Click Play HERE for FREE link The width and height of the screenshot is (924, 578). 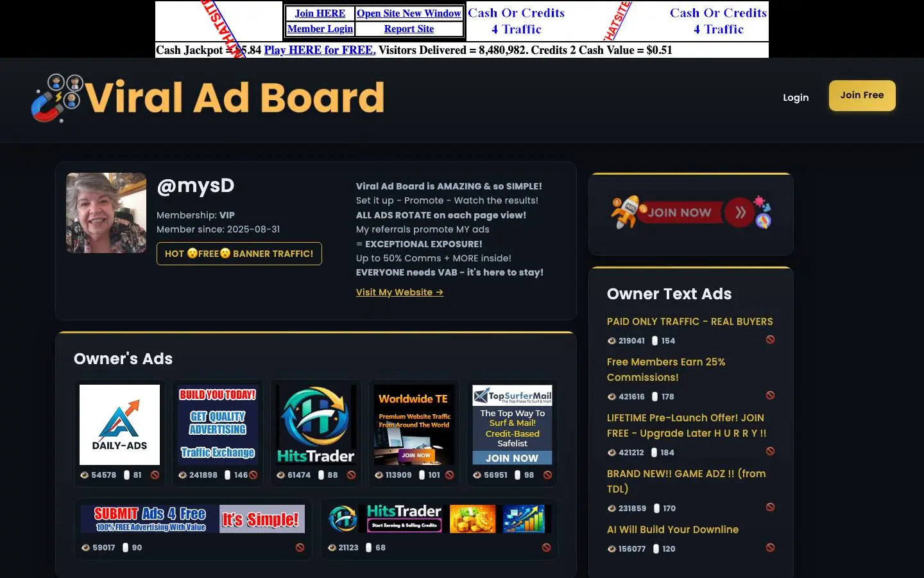(320, 50)
